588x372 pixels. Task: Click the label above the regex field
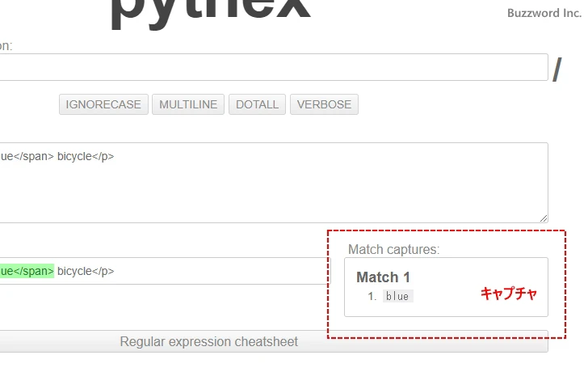(6, 46)
